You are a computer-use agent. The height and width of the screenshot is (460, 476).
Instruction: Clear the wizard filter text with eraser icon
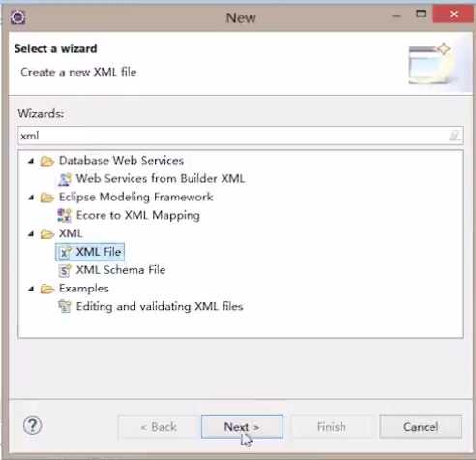pyautogui.click(x=455, y=136)
